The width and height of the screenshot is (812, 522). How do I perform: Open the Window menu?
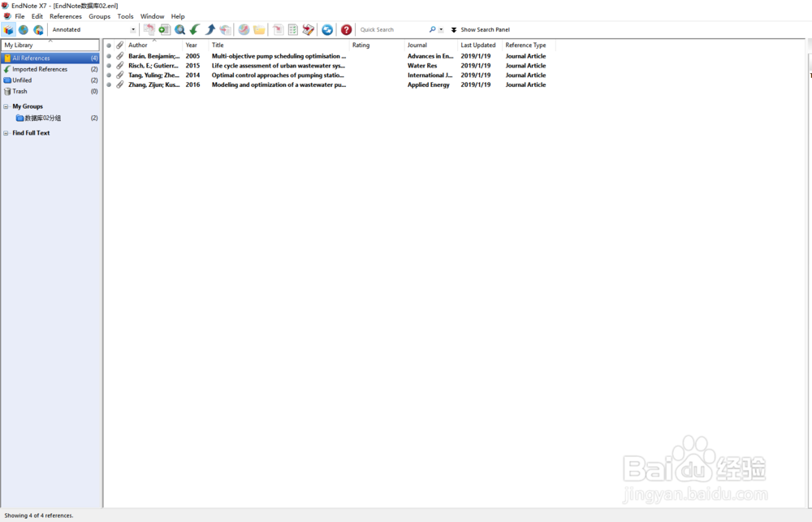[x=153, y=16]
